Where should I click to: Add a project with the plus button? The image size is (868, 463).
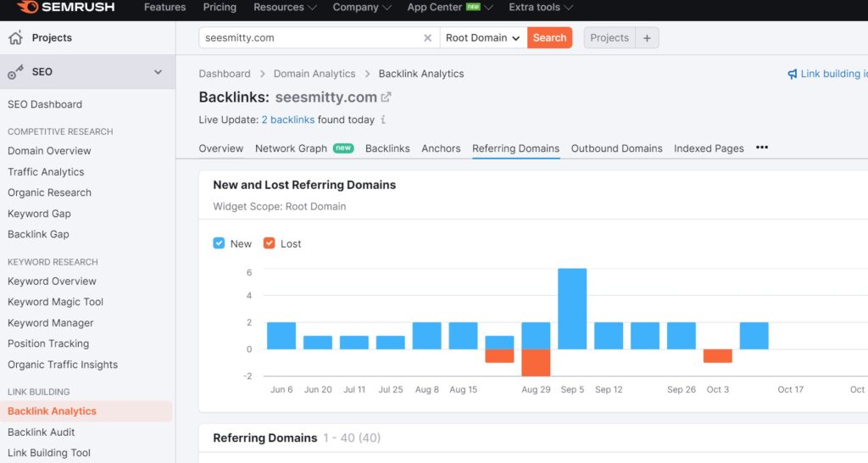pyautogui.click(x=647, y=37)
